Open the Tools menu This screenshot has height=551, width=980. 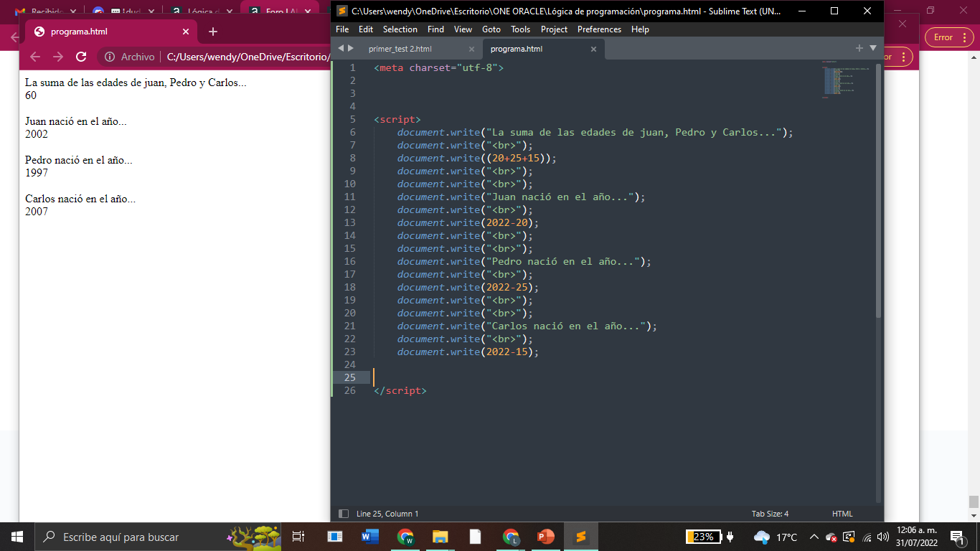click(520, 29)
